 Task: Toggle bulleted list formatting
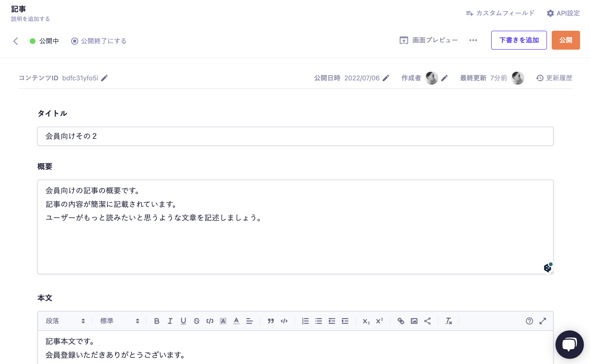[318, 321]
